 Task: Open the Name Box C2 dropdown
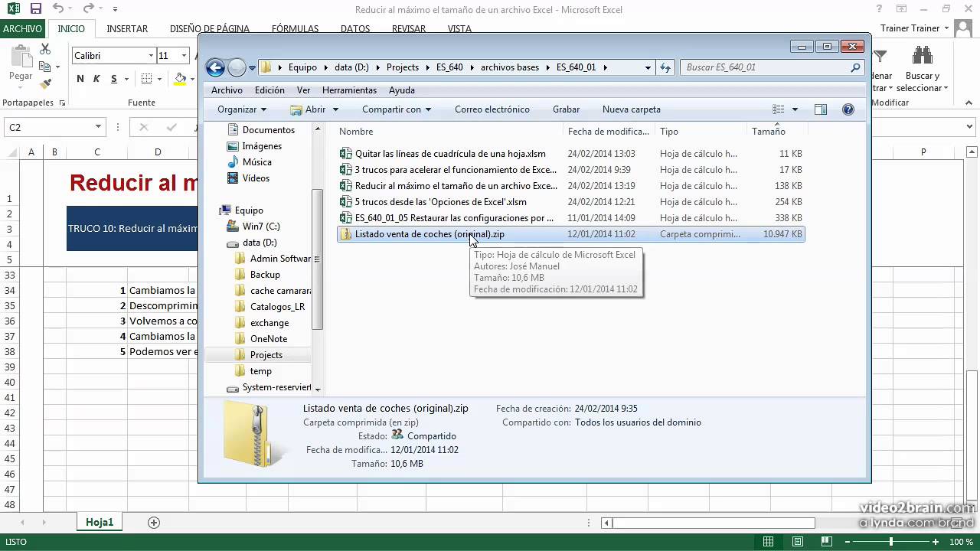pyautogui.click(x=98, y=127)
